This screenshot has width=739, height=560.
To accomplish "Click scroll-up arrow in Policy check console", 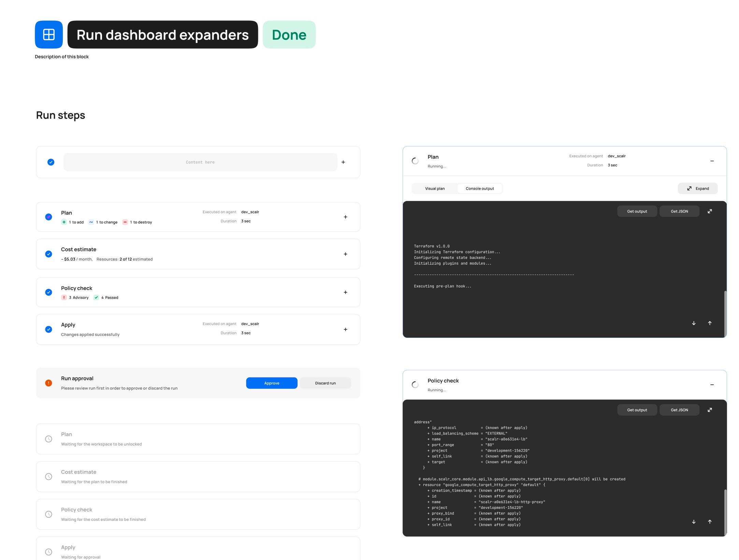I will [x=710, y=521].
